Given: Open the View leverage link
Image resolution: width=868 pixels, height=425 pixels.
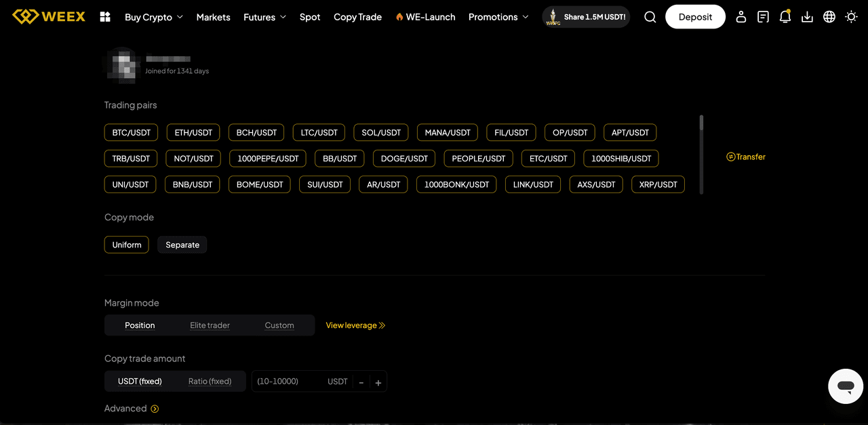Looking at the screenshot, I should tap(355, 325).
